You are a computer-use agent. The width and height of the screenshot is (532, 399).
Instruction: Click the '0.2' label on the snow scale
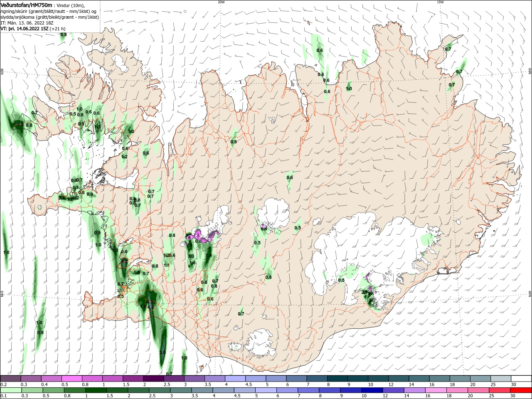3,385
